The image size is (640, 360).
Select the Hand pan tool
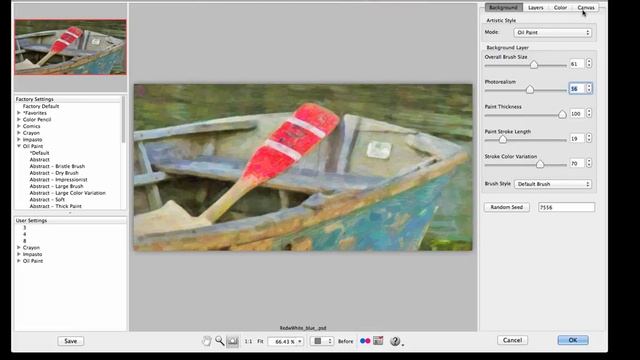pyautogui.click(x=207, y=341)
